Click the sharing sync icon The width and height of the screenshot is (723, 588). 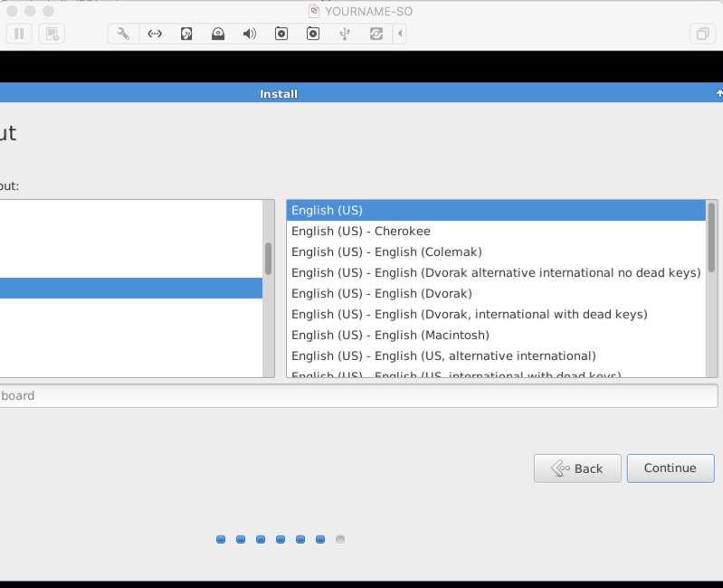pyautogui.click(x=376, y=33)
